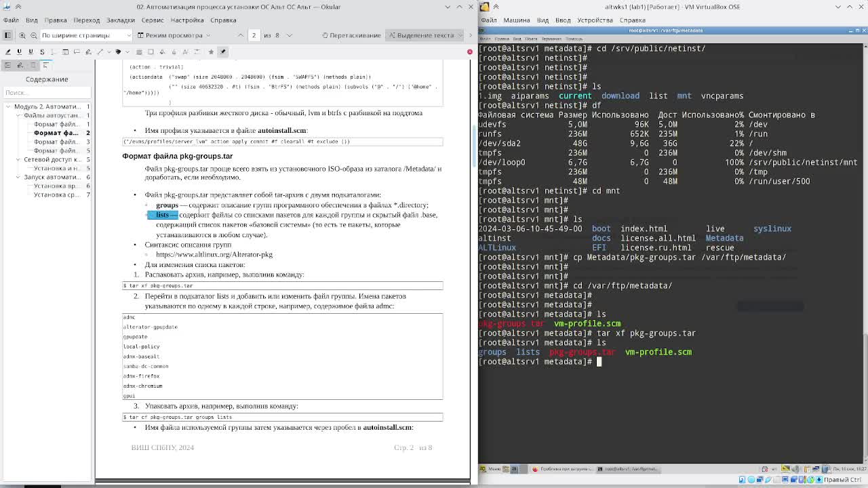Open Okular 'Закладки' menu

point(121,20)
